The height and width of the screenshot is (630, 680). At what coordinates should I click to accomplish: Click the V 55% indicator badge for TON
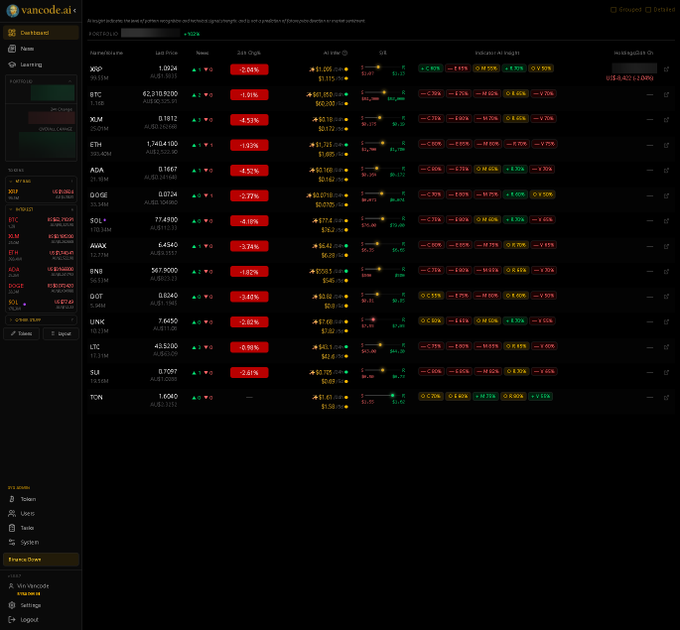pos(540,396)
